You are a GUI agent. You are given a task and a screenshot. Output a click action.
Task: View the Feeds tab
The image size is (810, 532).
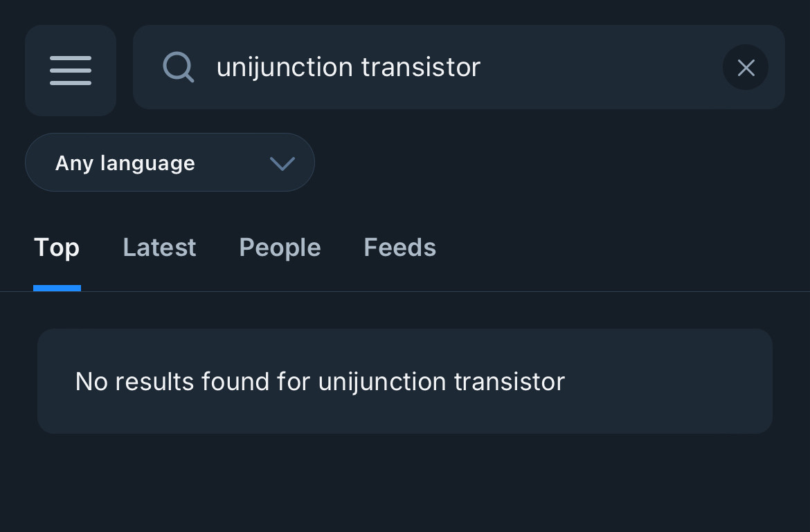tap(400, 247)
